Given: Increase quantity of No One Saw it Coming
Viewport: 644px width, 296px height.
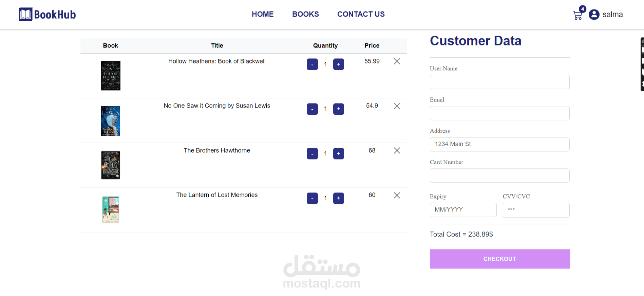Looking at the screenshot, I should click(339, 109).
